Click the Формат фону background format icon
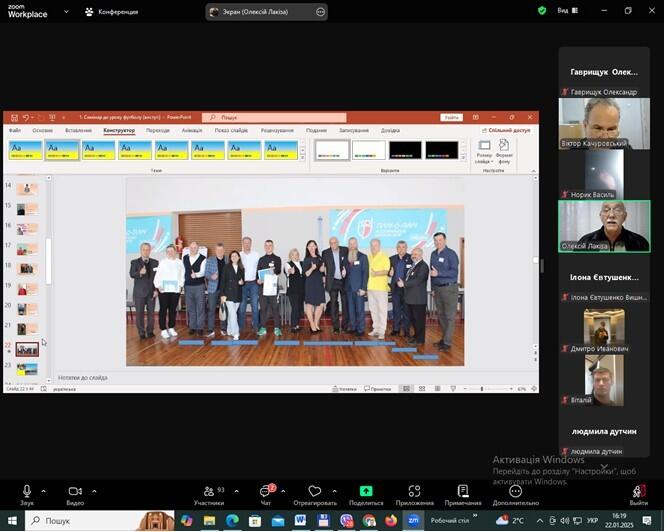This screenshot has height=532, width=665. pos(504,152)
